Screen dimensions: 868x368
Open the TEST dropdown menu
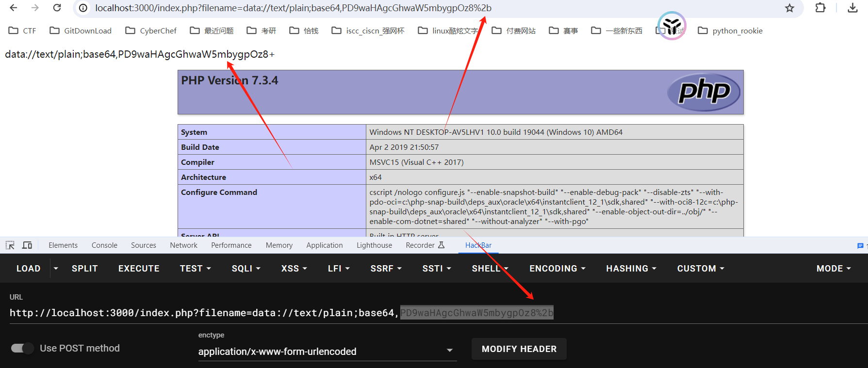coord(196,269)
